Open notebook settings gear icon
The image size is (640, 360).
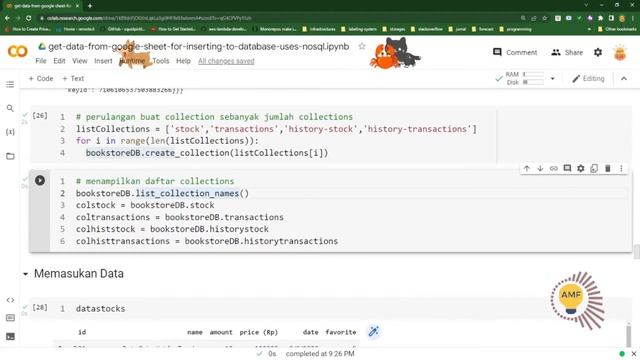click(598, 52)
